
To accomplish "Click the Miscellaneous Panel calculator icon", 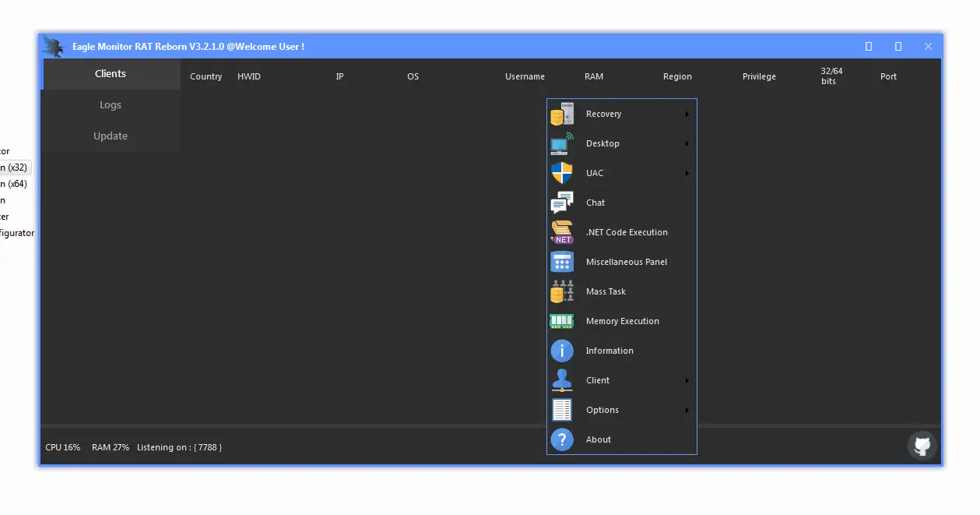I will point(562,262).
